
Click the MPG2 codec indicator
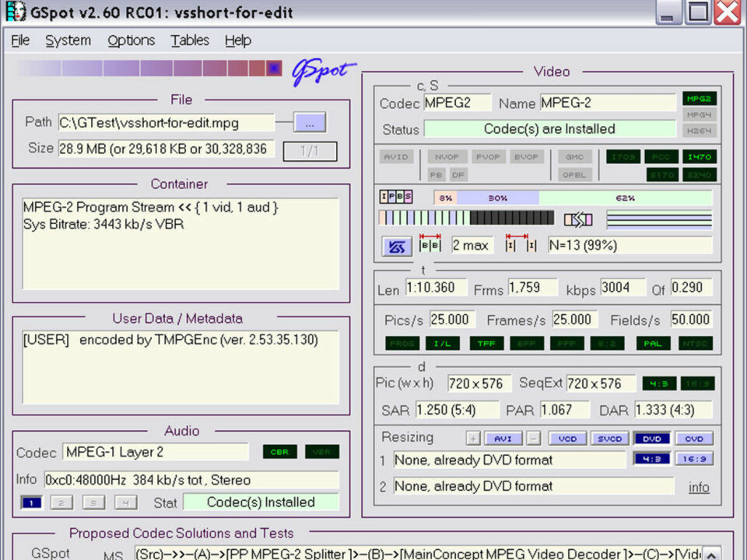click(x=699, y=99)
